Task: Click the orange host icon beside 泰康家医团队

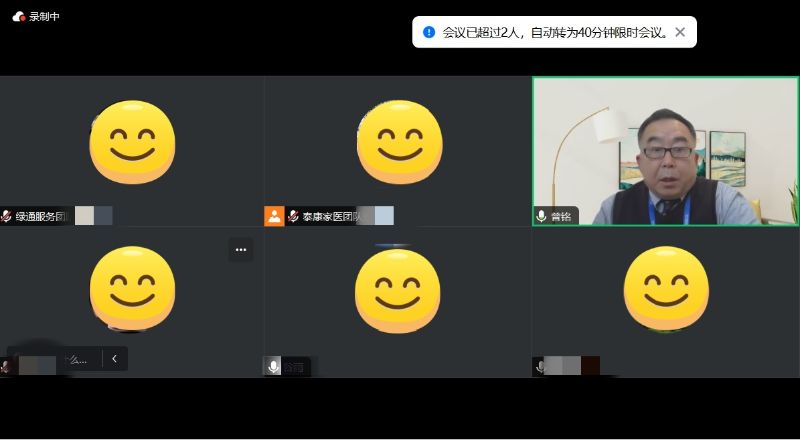Action: point(274,216)
